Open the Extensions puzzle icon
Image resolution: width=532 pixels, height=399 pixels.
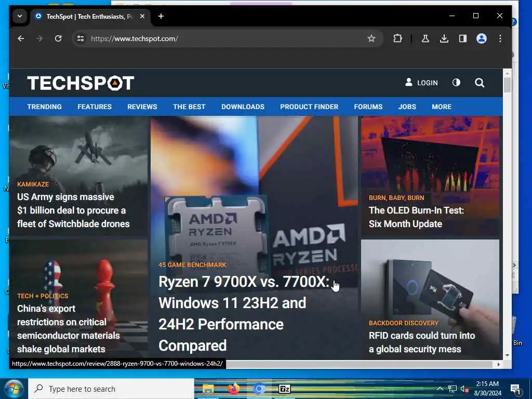coord(397,38)
